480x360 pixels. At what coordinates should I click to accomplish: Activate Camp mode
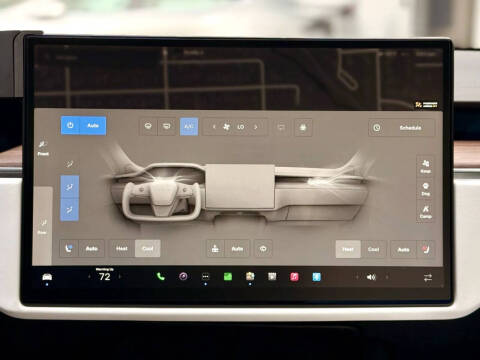(425, 212)
